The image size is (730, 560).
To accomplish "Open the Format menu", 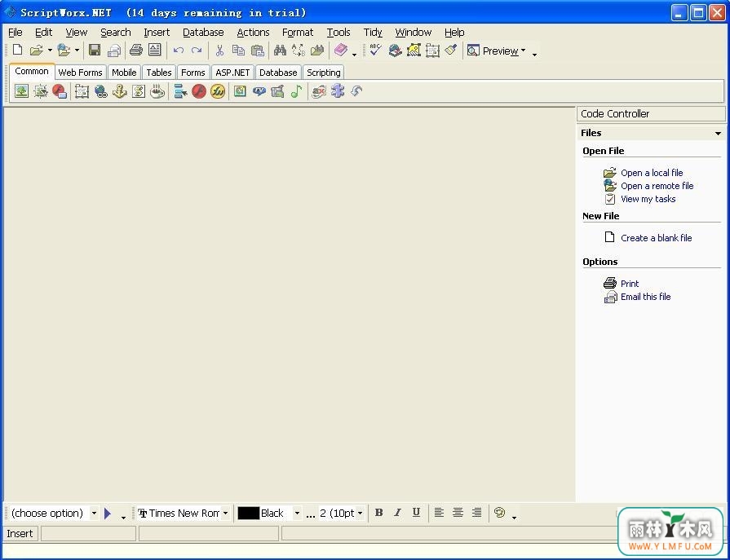I will 298,33.
